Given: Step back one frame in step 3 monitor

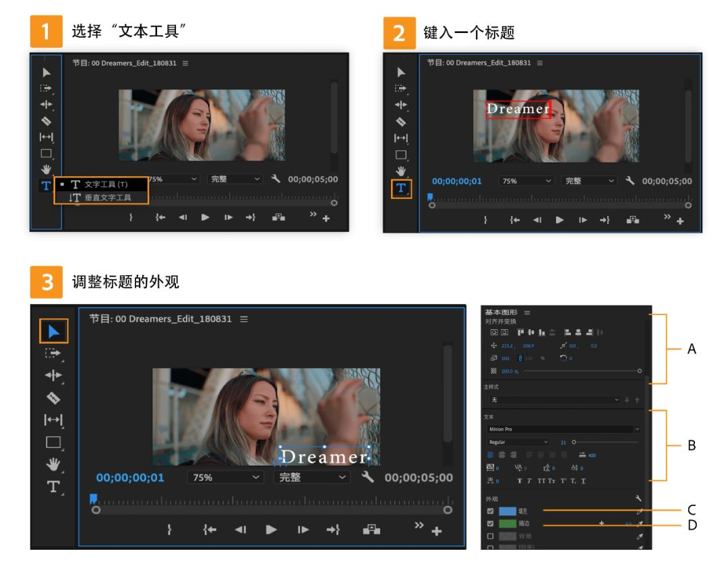Looking at the screenshot, I should [x=241, y=530].
